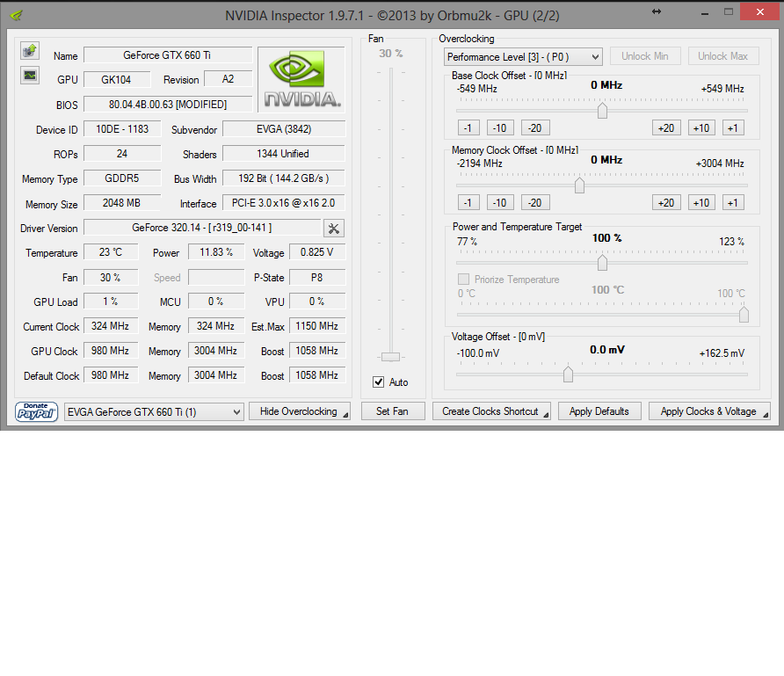Click +10 under Base Clock Offset
784x676 pixels.
(701, 128)
